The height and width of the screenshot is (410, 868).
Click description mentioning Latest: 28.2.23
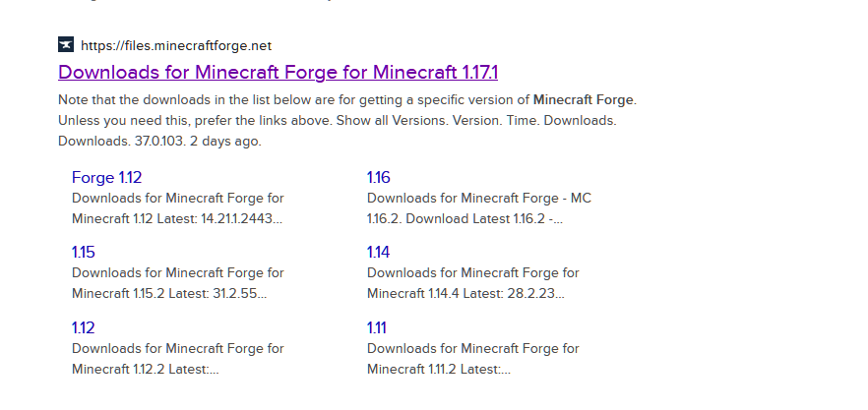click(472, 283)
